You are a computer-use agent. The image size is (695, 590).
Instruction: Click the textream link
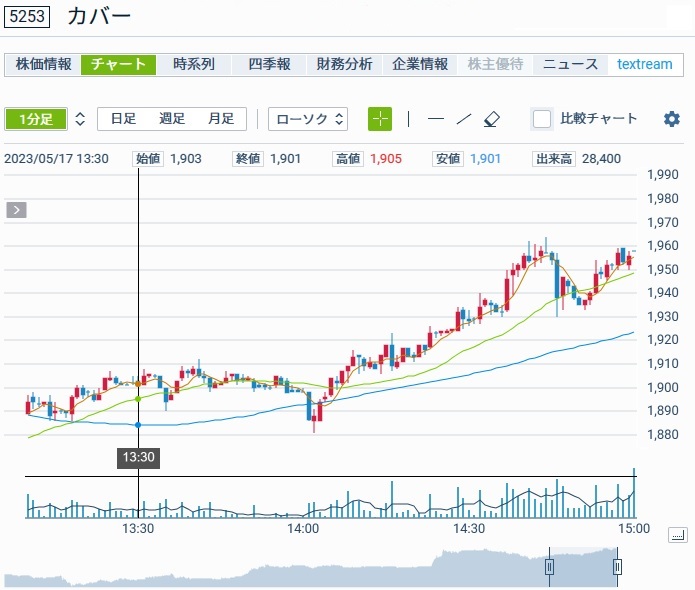tap(645, 64)
